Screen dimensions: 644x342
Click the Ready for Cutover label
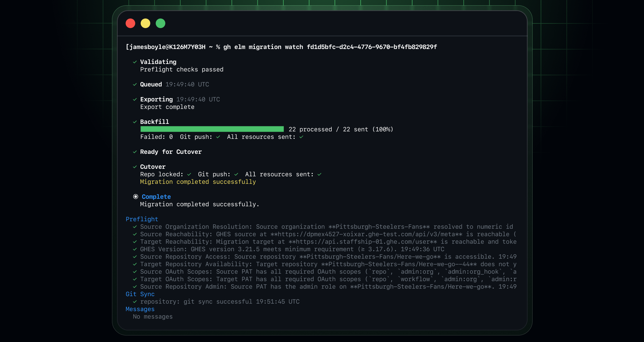[171, 152]
